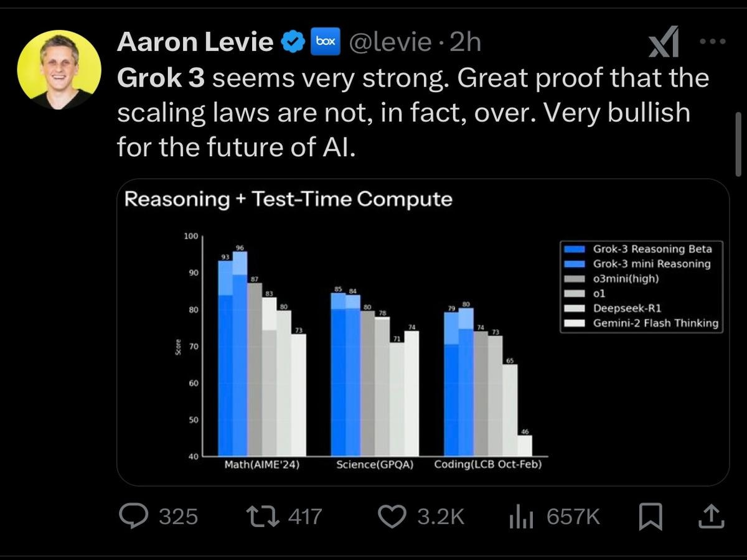Image resolution: width=747 pixels, height=560 pixels.
Task: Tap the blue verified checkmark badge
Action: point(292,42)
